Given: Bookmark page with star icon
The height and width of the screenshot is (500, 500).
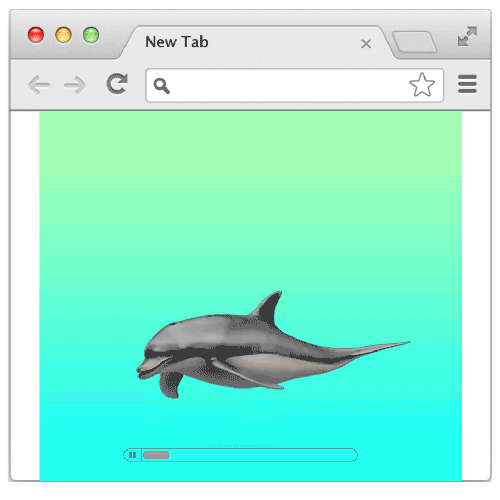Looking at the screenshot, I should [x=422, y=85].
